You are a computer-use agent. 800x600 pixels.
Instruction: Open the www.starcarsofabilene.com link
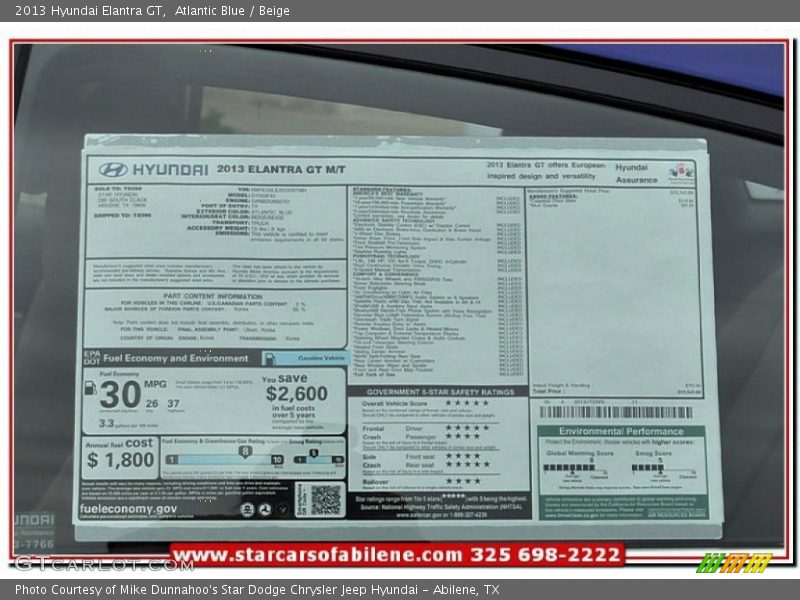[317, 555]
